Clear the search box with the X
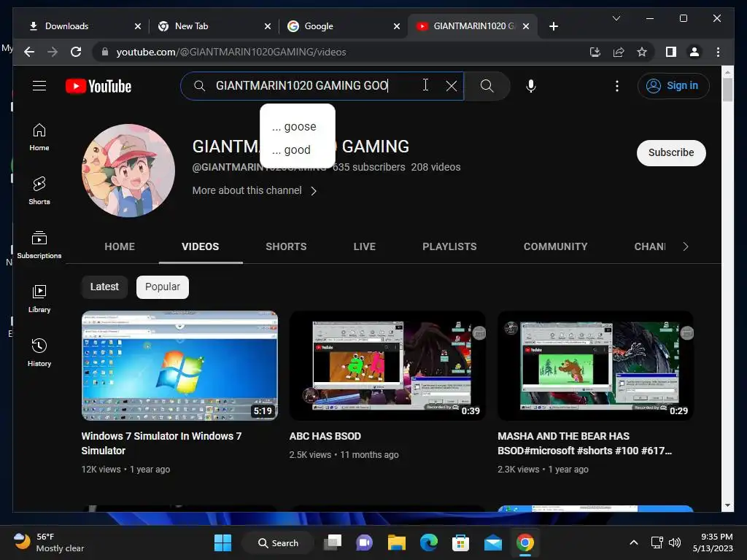This screenshot has height=560, width=747. click(451, 86)
